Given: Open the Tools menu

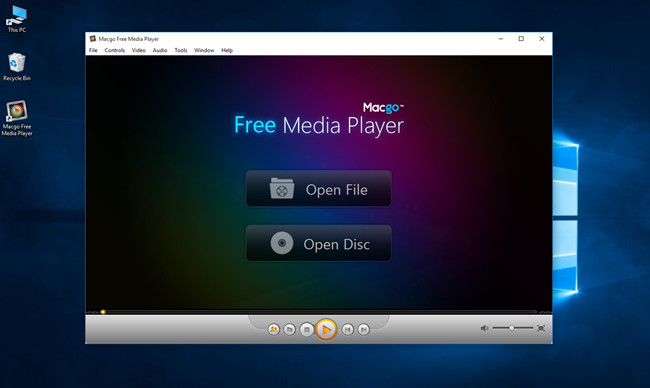Looking at the screenshot, I should [x=181, y=50].
